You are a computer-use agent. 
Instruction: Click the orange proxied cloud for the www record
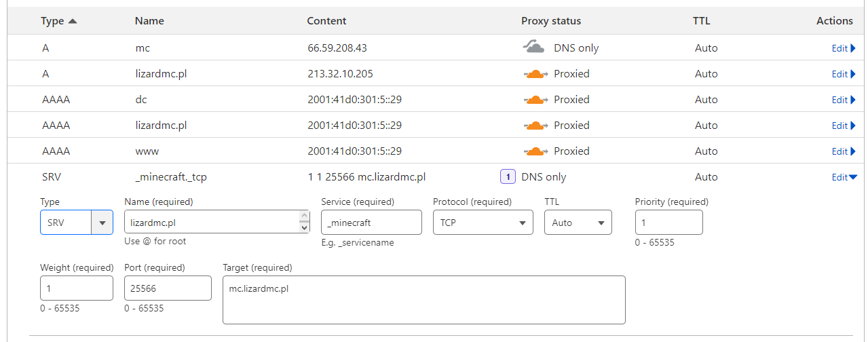[x=535, y=151]
